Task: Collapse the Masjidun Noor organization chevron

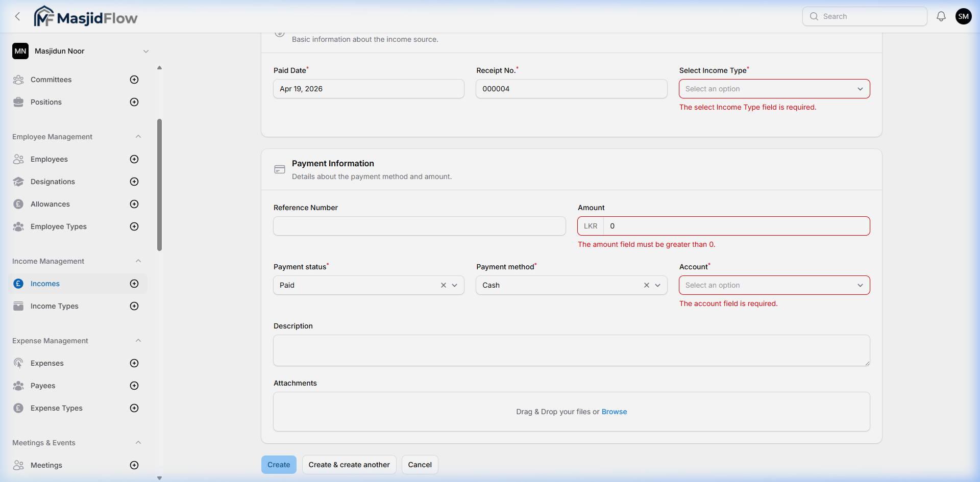Action: click(146, 51)
